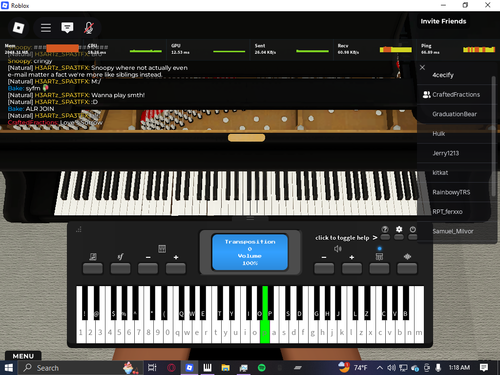This screenshot has height=375, width=500.
Task: Open the Windows Start menu
Action: click(9, 368)
